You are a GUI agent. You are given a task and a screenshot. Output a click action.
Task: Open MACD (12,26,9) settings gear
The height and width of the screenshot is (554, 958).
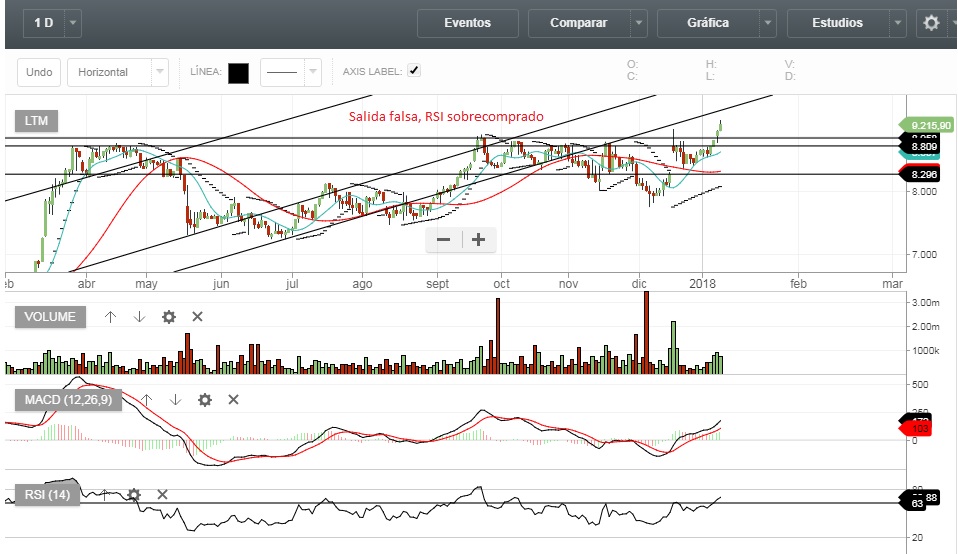coord(205,399)
